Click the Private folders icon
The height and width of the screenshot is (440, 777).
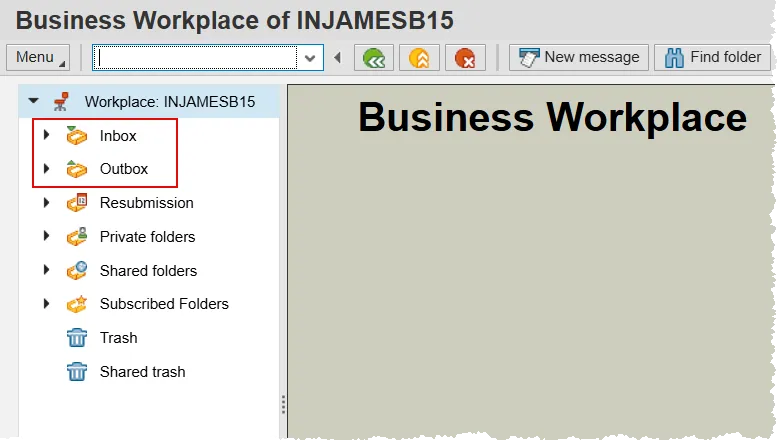tap(77, 236)
